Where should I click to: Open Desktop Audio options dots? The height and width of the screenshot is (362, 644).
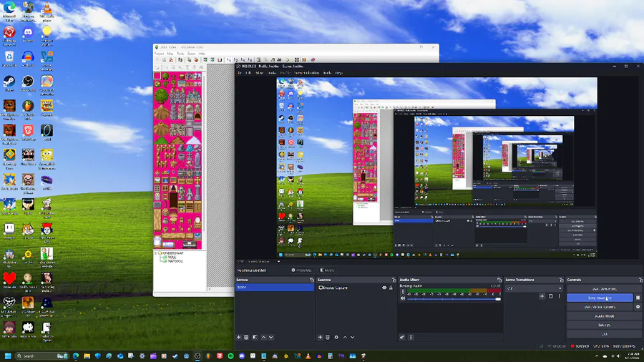(x=402, y=292)
